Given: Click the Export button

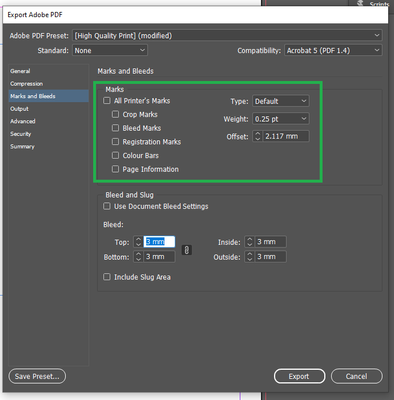Looking at the screenshot, I should click(x=299, y=376).
